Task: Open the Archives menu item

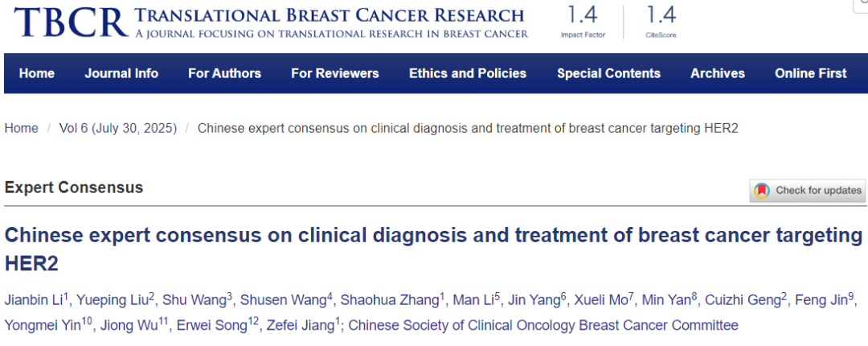Action: click(x=718, y=73)
